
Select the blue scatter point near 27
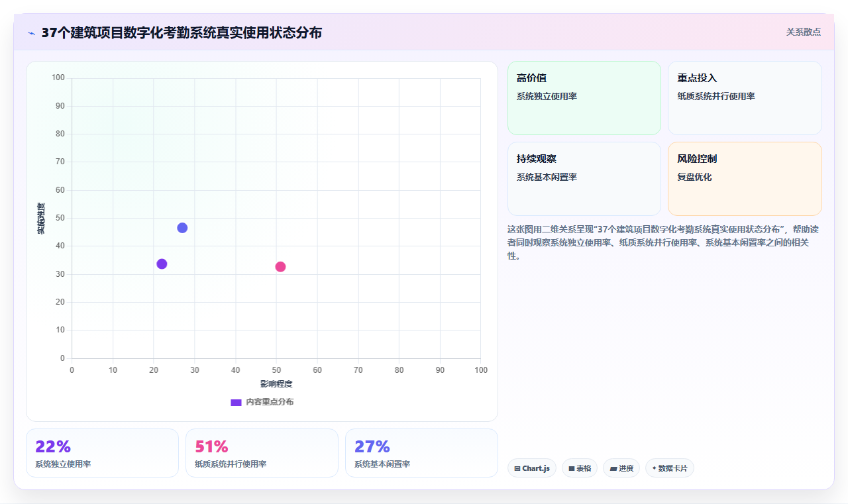click(x=182, y=228)
